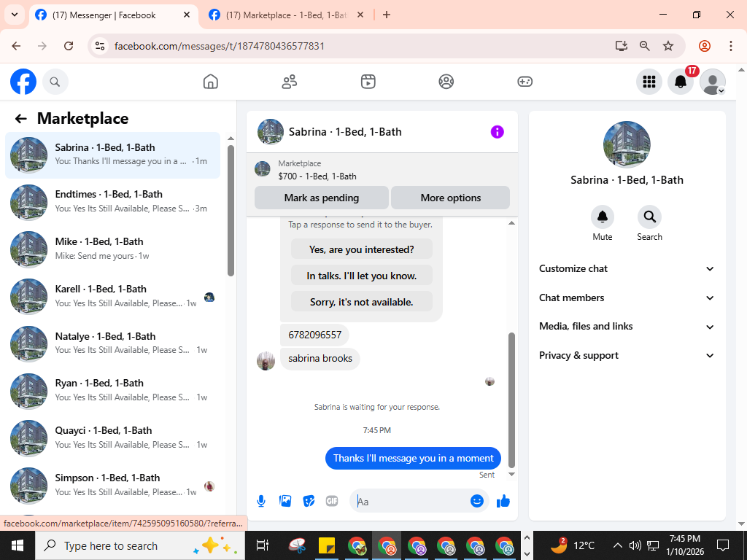Send a thumbs-up like

pyautogui.click(x=503, y=501)
